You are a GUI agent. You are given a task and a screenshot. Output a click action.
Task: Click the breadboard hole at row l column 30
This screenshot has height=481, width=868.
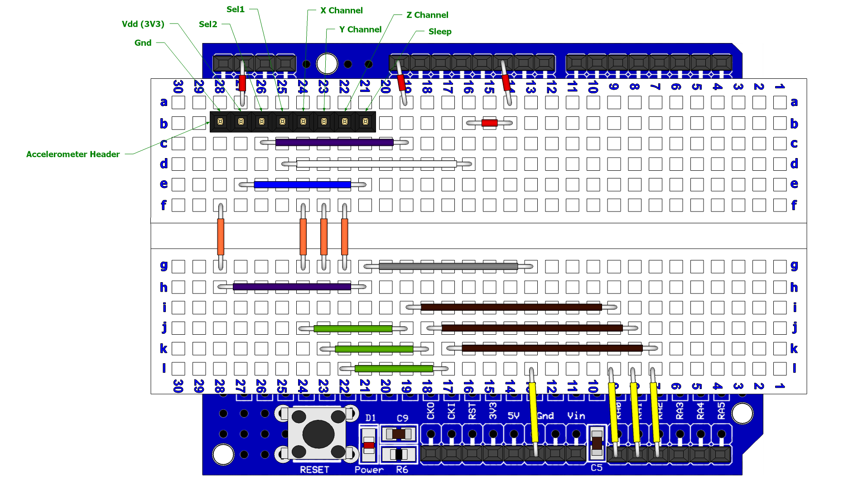(x=178, y=369)
